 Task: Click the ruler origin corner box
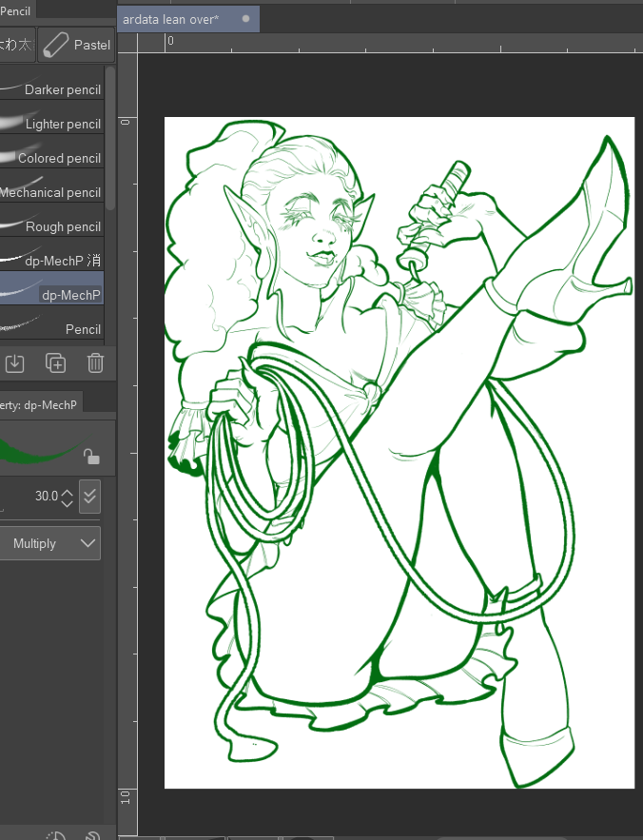click(x=127, y=43)
